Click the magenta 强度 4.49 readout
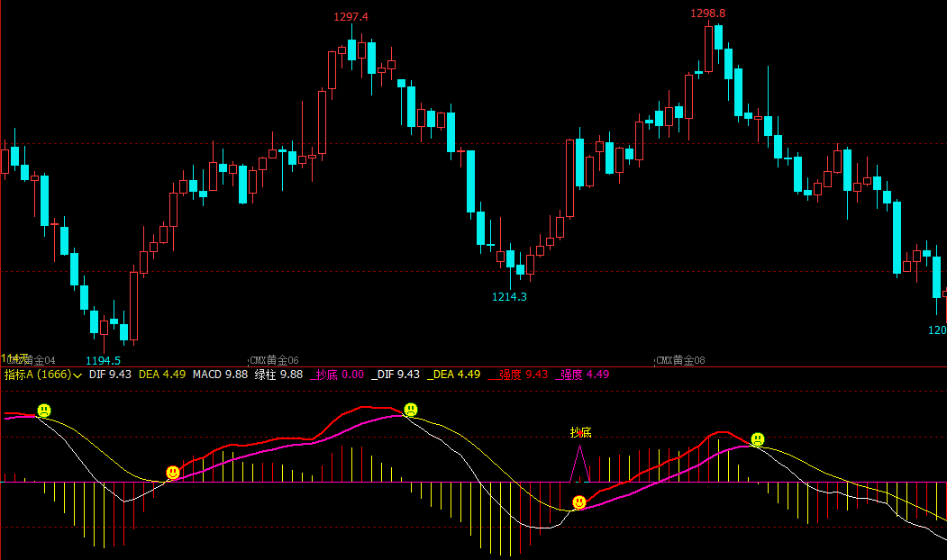The height and width of the screenshot is (560, 947). pyautogui.click(x=582, y=375)
